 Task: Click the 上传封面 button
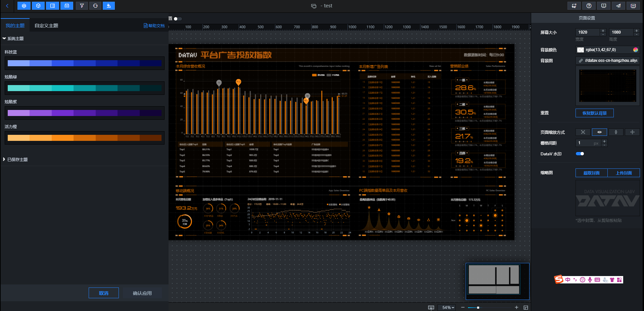click(624, 173)
